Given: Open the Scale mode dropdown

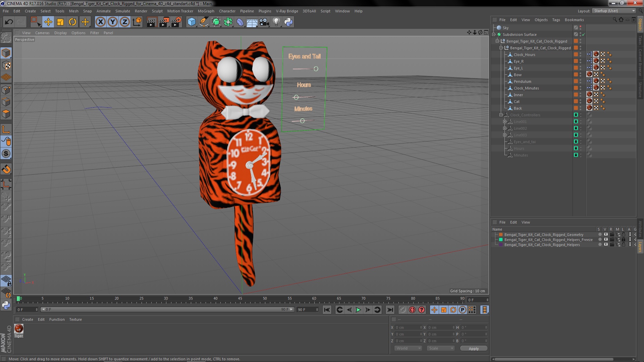Looking at the screenshot, I should (440, 349).
